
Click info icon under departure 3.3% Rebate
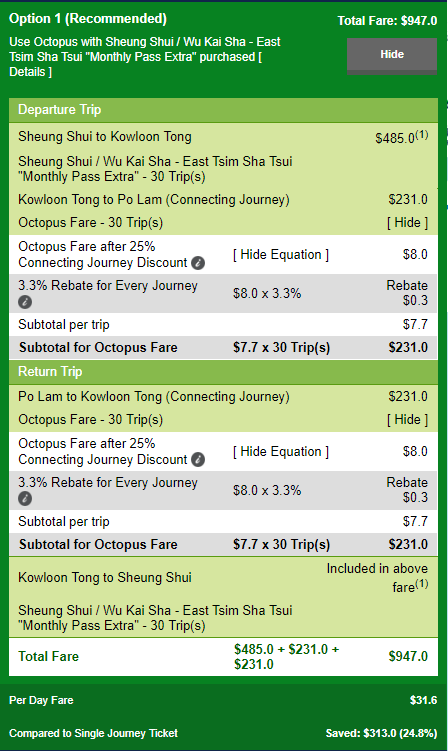pyautogui.click(x=25, y=302)
